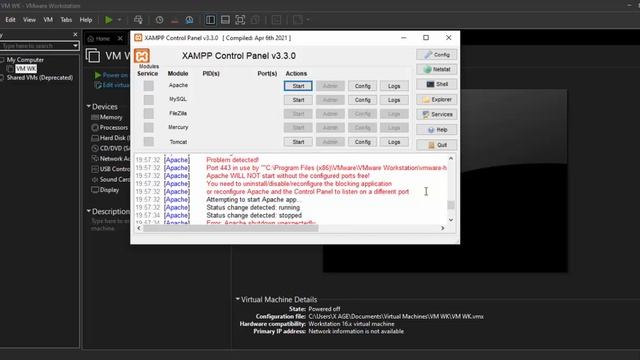Close the VMware Home tab
640x360 pixels.
pyautogui.click(x=120, y=38)
